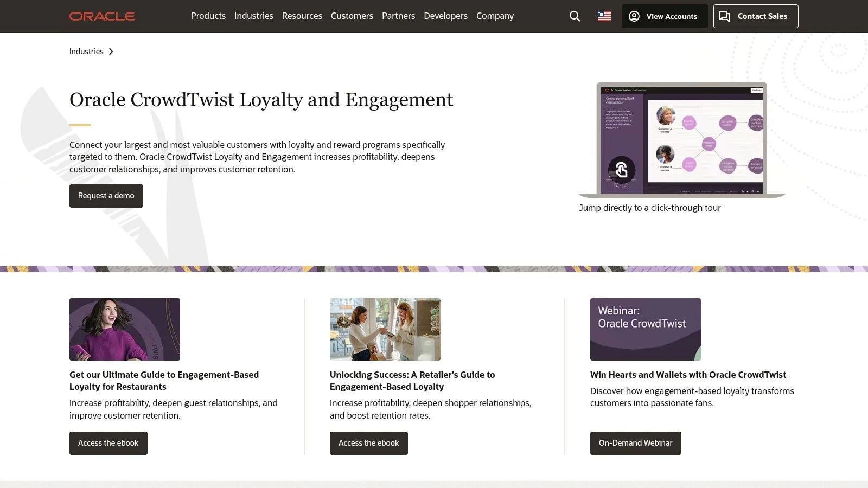Click the On-Demand Webinar button
868x488 pixels.
(635, 443)
